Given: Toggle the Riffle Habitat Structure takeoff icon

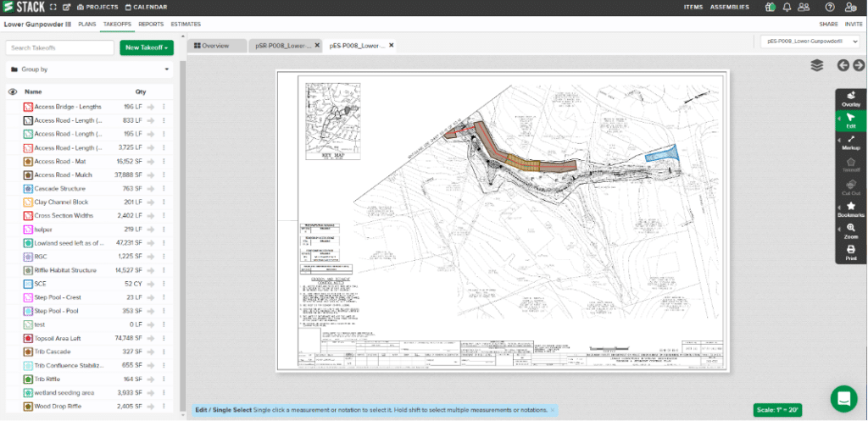Looking at the screenshot, I should (x=28, y=270).
